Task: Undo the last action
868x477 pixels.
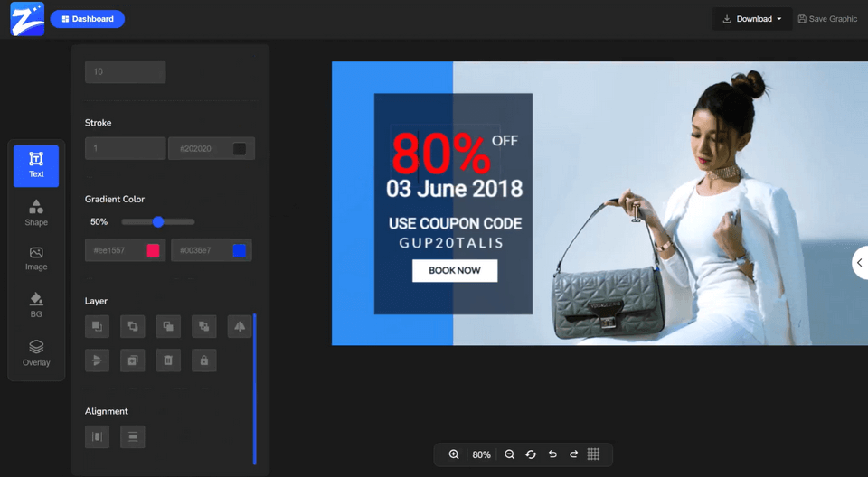Action: pyautogui.click(x=552, y=454)
